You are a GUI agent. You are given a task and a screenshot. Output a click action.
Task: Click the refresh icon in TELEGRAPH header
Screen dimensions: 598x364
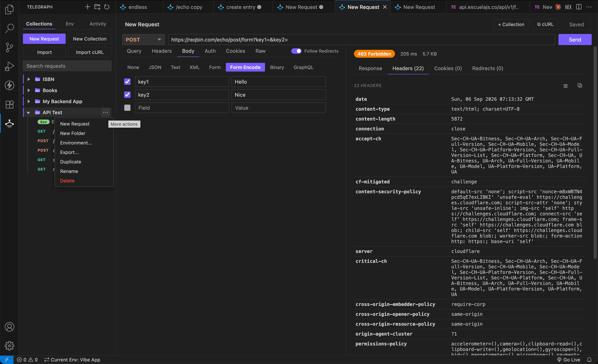(107, 7)
